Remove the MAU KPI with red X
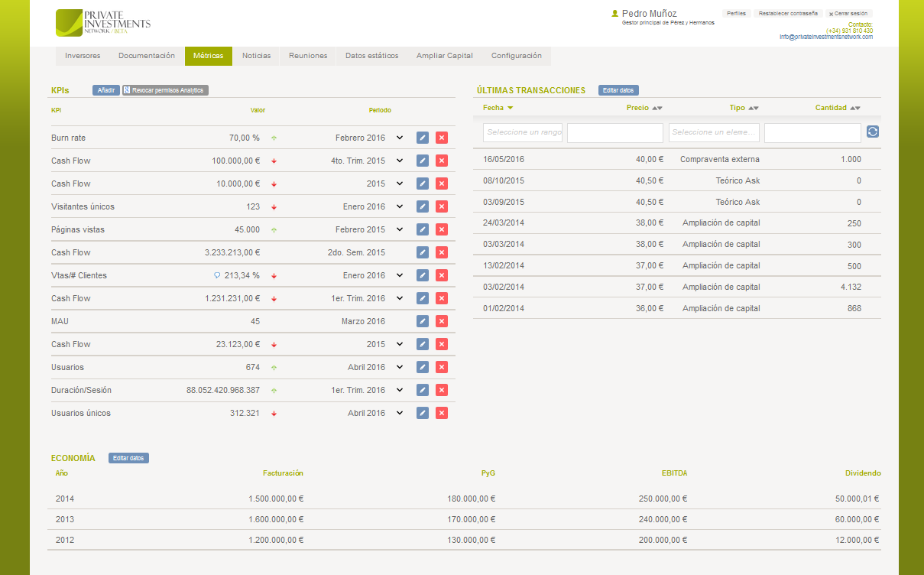The width and height of the screenshot is (924, 575). pyautogui.click(x=441, y=321)
